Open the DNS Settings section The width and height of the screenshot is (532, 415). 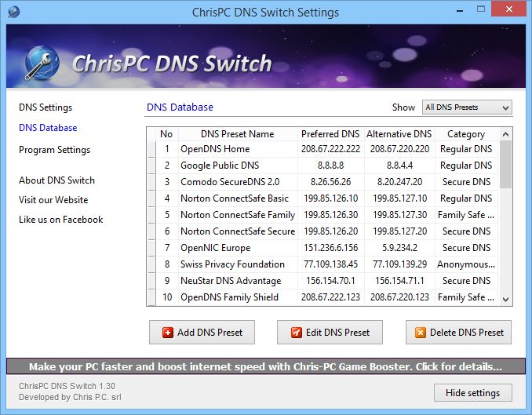tap(46, 107)
